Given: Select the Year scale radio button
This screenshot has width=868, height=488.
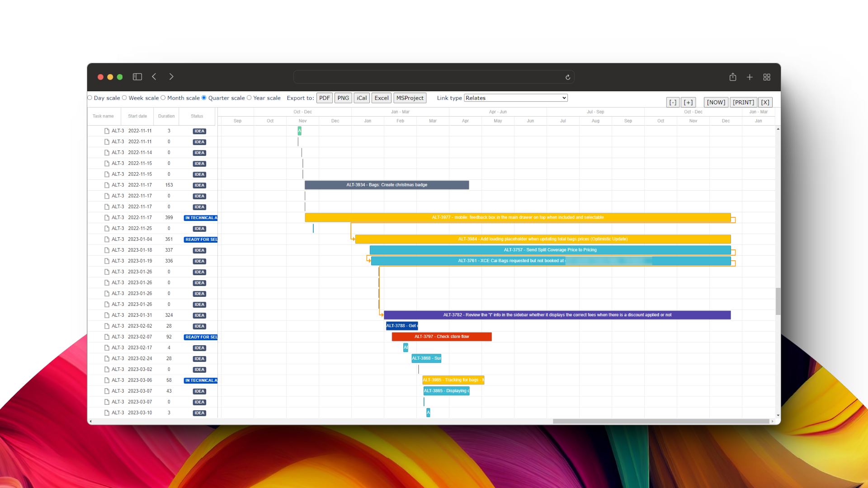Looking at the screenshot, I should 249,98.
